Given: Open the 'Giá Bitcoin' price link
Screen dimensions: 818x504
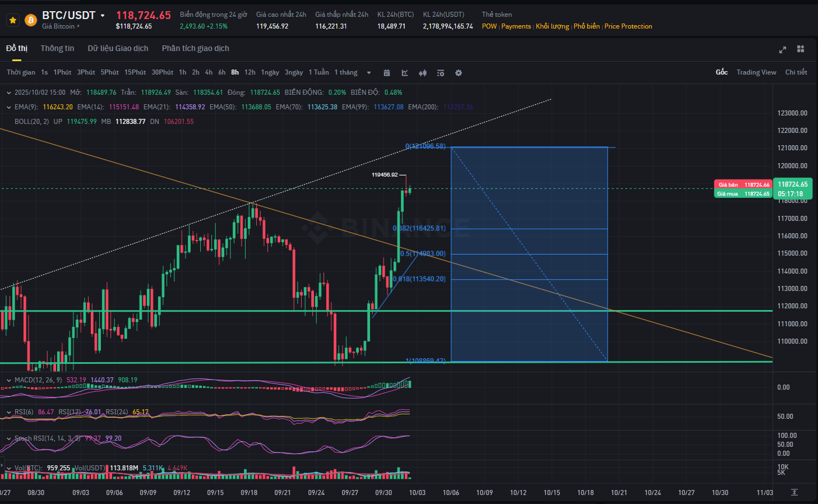Looking at the screenshot, I should [x=61, y=26].
